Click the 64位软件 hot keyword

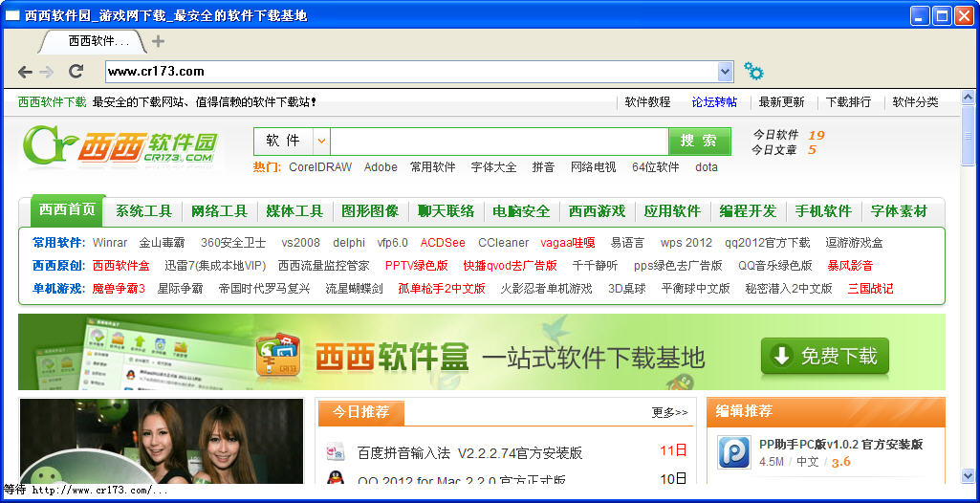pyautogui.click(x=656, y=167)
